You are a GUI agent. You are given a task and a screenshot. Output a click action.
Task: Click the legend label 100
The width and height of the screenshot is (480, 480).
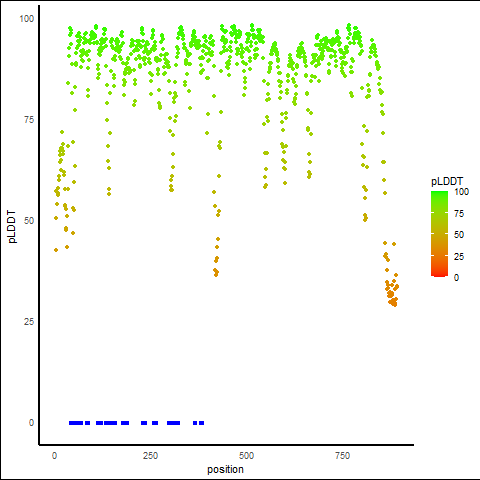461,192
